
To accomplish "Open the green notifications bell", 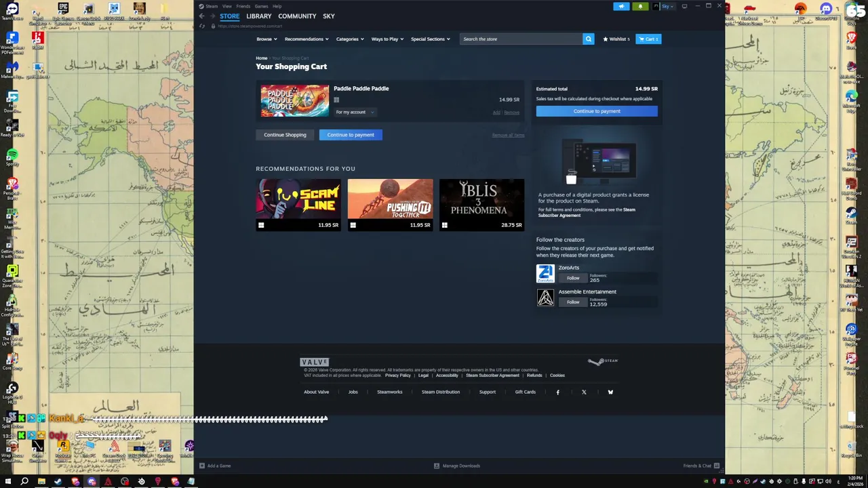I will tap(640, 6).
